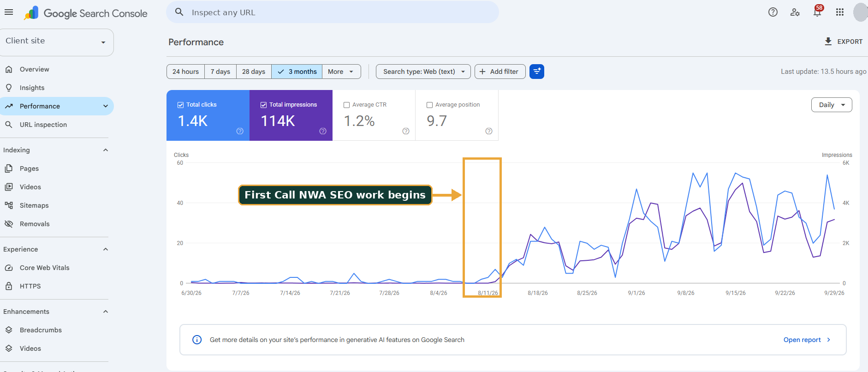The width and height of the screenshot is (868, 372).
Task: Click the Total clicks help icon
Action: click(x=240, y=131)
